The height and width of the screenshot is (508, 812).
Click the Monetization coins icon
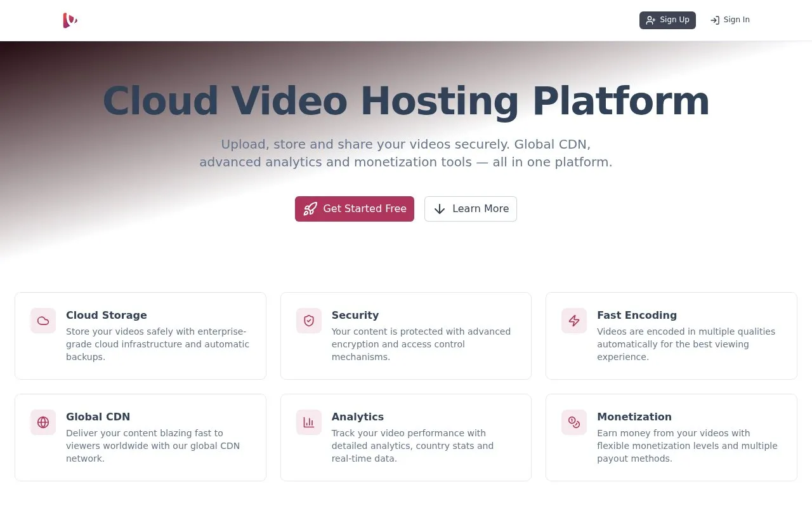574,422
